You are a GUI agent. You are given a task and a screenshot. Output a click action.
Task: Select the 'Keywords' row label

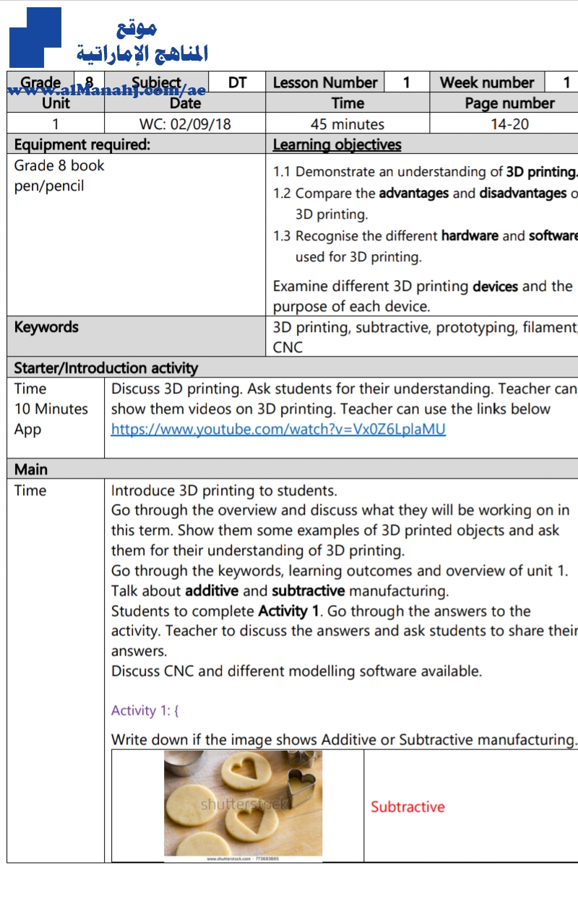pyautogui.click(x=46, y=327)
